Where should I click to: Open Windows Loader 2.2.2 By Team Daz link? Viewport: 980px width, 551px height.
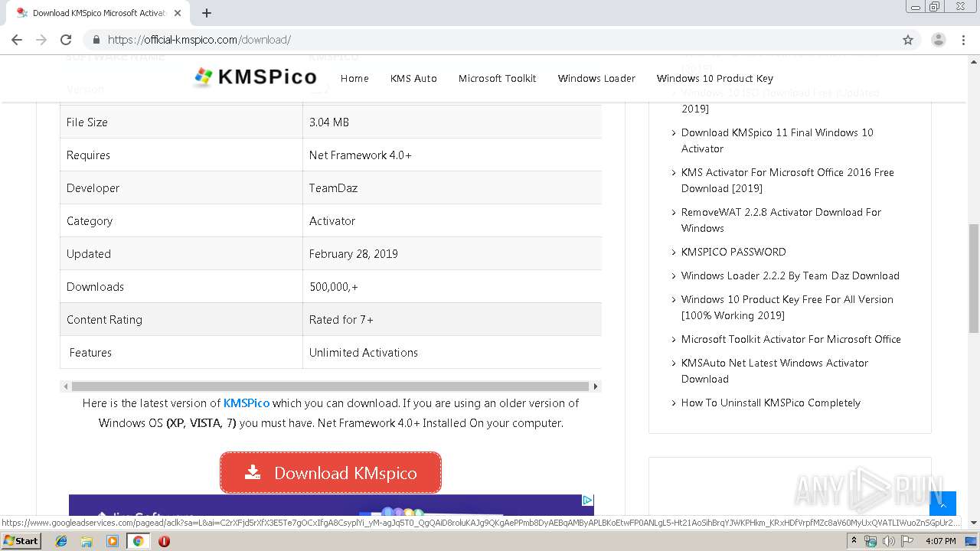pos(790,275)
